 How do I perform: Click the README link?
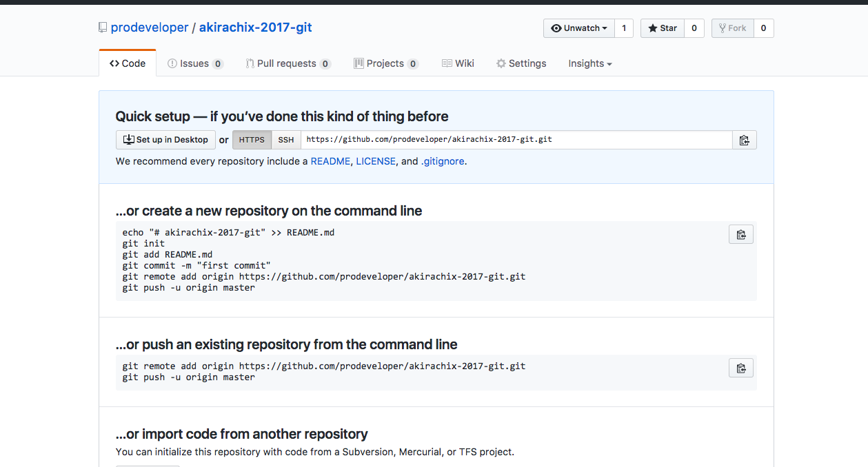[330, 161]
